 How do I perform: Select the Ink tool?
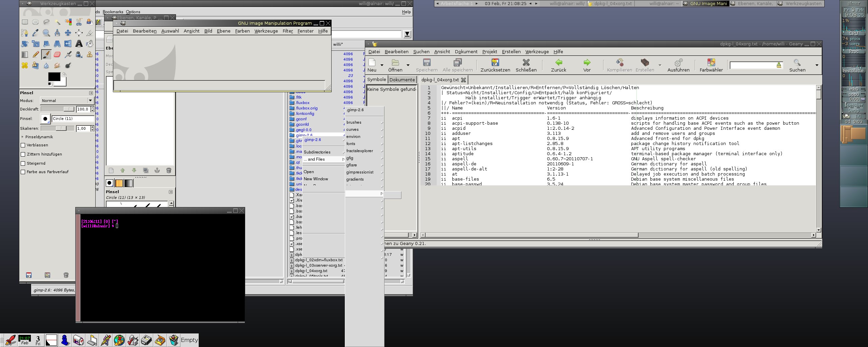79,55
